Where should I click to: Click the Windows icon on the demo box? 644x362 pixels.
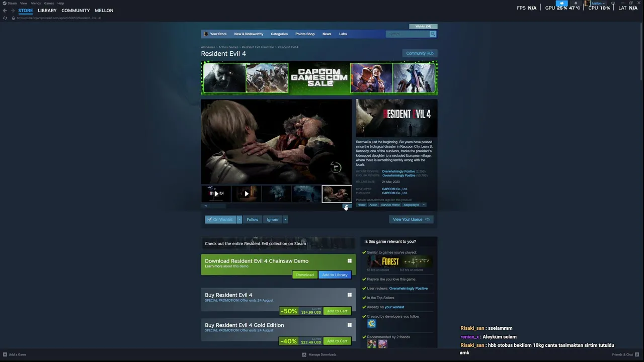pos(349,261)
